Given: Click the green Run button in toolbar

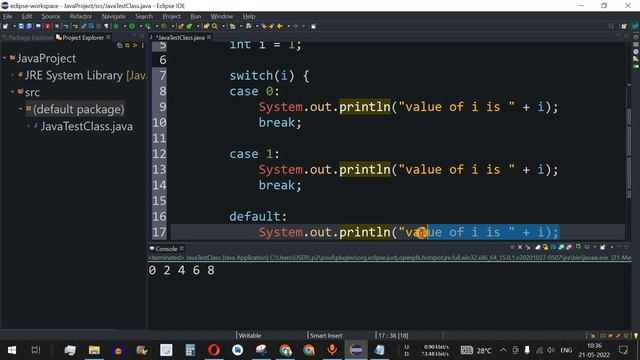Looking at the screenshot, I should pyautogui.click(x=132, y=26).
